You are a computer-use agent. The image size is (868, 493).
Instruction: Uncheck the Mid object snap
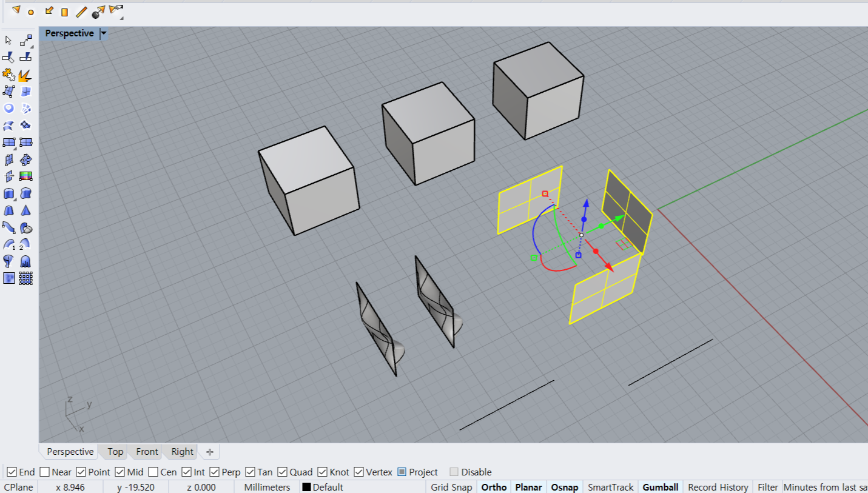coord(120,472)
